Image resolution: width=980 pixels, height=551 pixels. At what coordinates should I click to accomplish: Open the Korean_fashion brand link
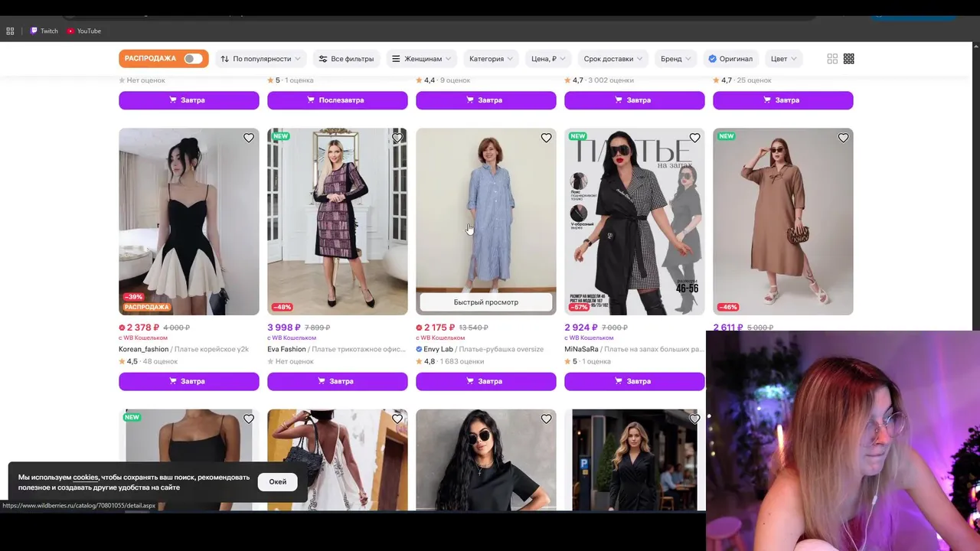(143, 349)
